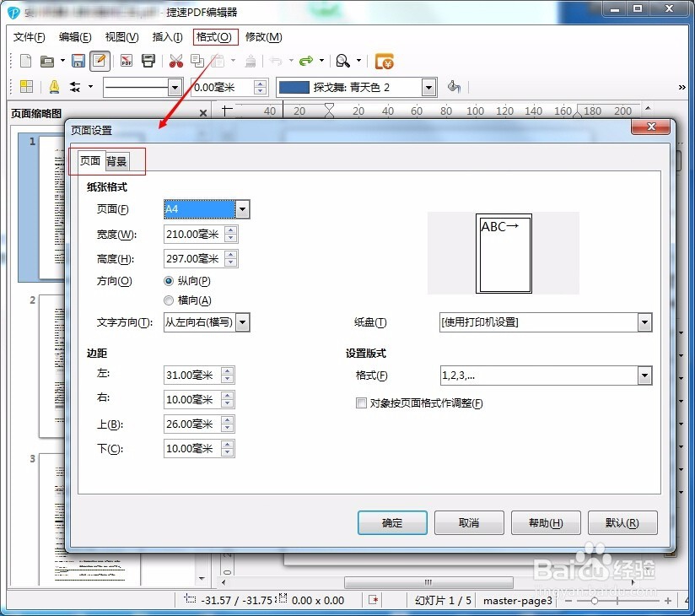Expand the 文字方向 direction dropdown
This screenshot has height=616, width=695.
point(241,322)
